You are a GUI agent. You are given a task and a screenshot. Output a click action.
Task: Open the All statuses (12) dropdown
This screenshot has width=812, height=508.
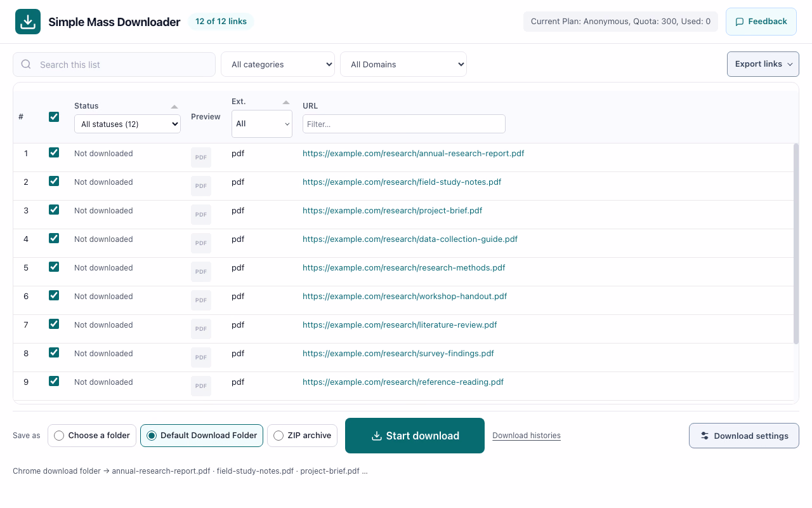(x=128, y=124)
